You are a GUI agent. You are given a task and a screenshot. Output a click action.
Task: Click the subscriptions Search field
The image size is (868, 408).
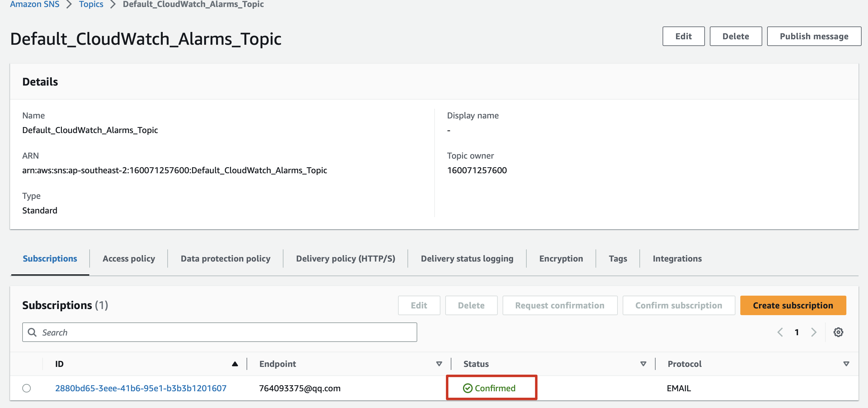coord(219,332)
